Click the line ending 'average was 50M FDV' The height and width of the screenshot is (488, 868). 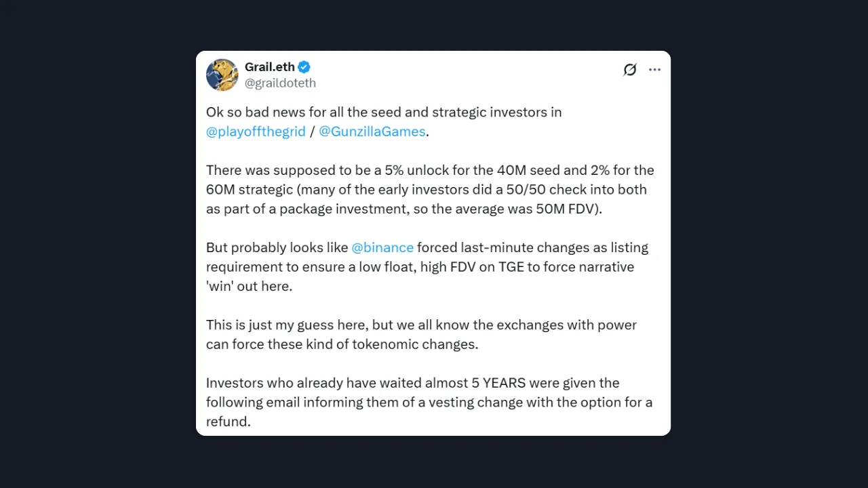point(404,209)
